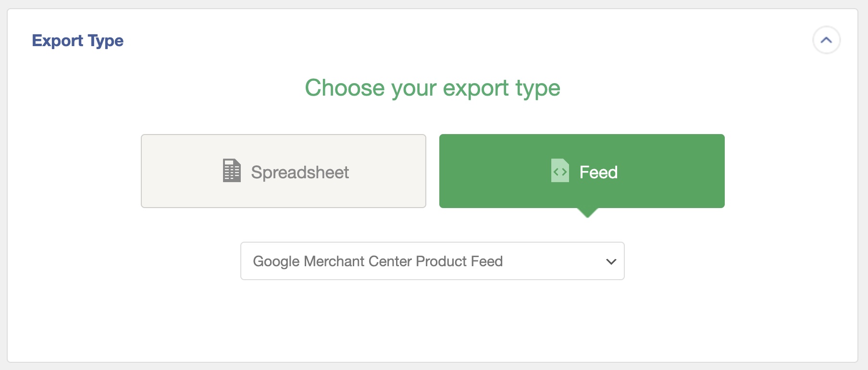Click the 'Choose your export type' heading
The image size is (868, 370).
point(433,88)
